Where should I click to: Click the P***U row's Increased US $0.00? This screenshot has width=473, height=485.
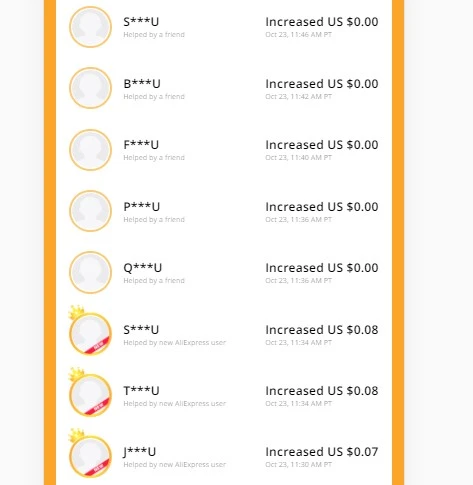322,207
